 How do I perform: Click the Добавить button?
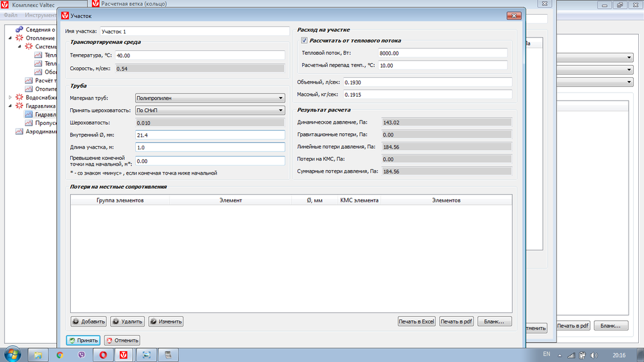click(x=89, y=321)
